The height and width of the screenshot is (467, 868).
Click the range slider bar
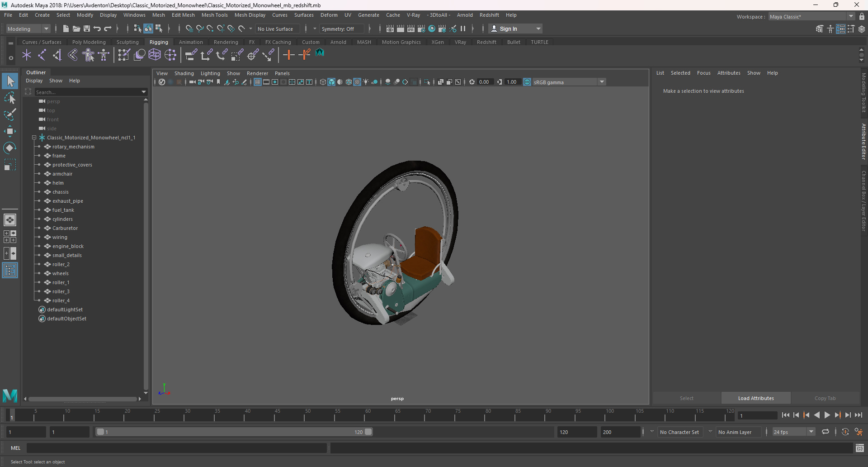(x=234, y=432)
